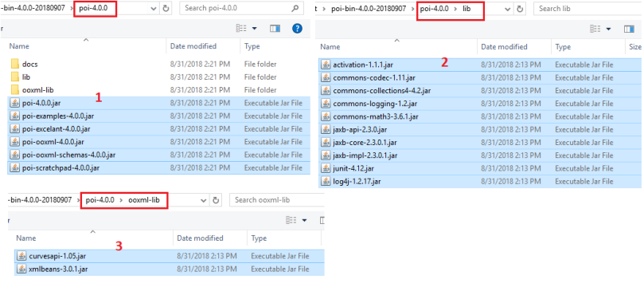This screenshot has width=644, height=295.
Task: Refresh the poi-4.0.0 folder view
Action: tap(166, 8)
